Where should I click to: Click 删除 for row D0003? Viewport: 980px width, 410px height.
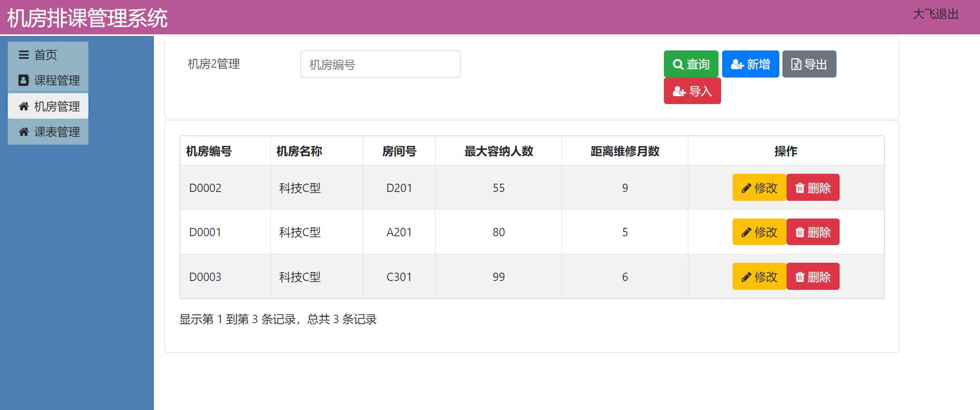[813, 276]
